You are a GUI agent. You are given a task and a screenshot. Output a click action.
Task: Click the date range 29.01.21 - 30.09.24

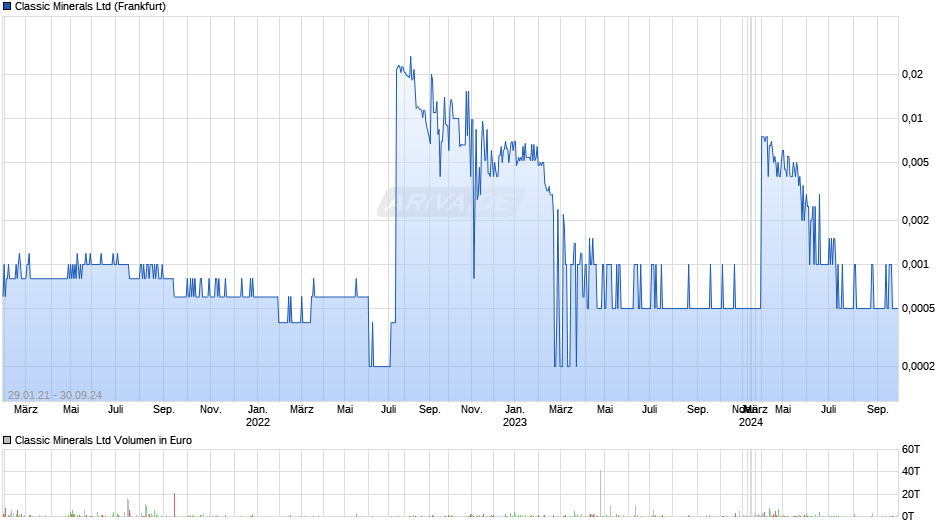55,395
